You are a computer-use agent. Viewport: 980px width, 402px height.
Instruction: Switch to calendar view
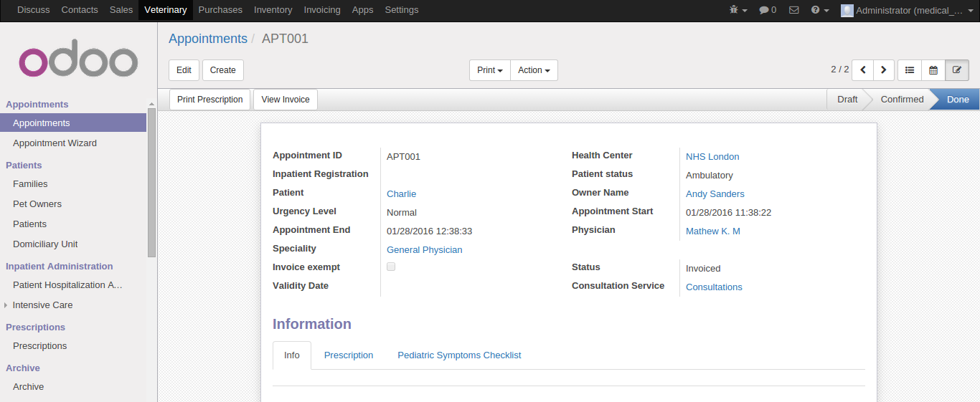(933, 70)
